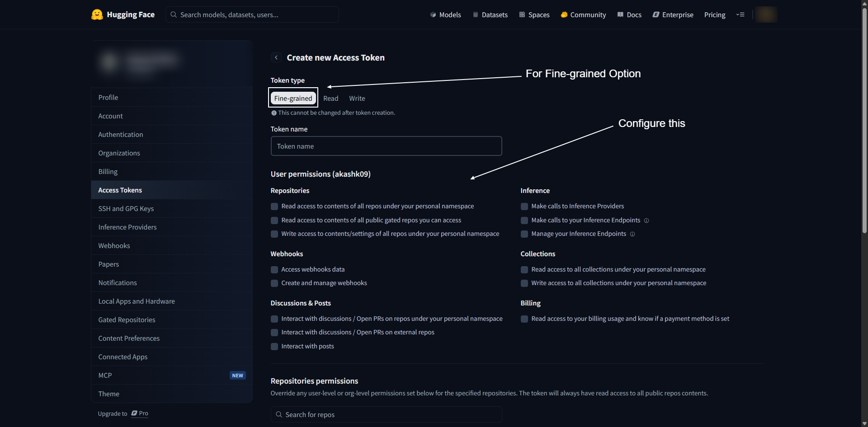This screenshot has width=868, height=427.
Task: Enable read access to personal namespace repos
Action: click(x=274, y=206)
